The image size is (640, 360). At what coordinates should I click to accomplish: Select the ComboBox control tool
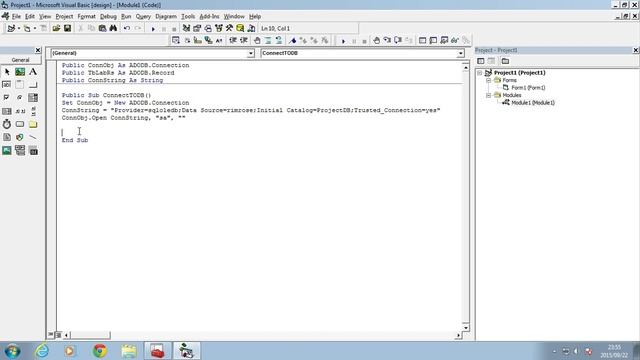33,98
